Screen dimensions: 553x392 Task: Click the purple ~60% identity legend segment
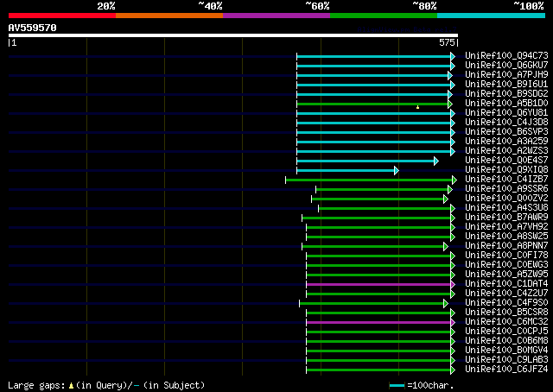[x=276, y=16]
